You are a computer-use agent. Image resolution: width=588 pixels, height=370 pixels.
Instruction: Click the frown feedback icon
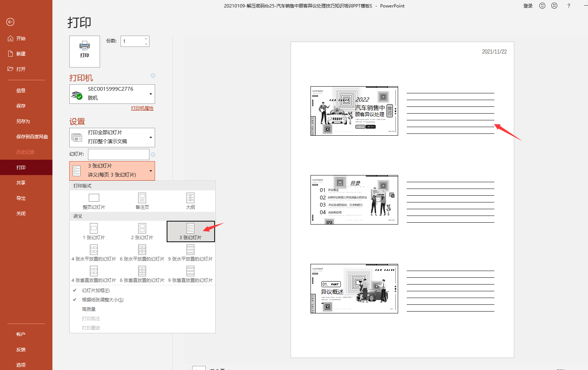(x=554, y=6)
